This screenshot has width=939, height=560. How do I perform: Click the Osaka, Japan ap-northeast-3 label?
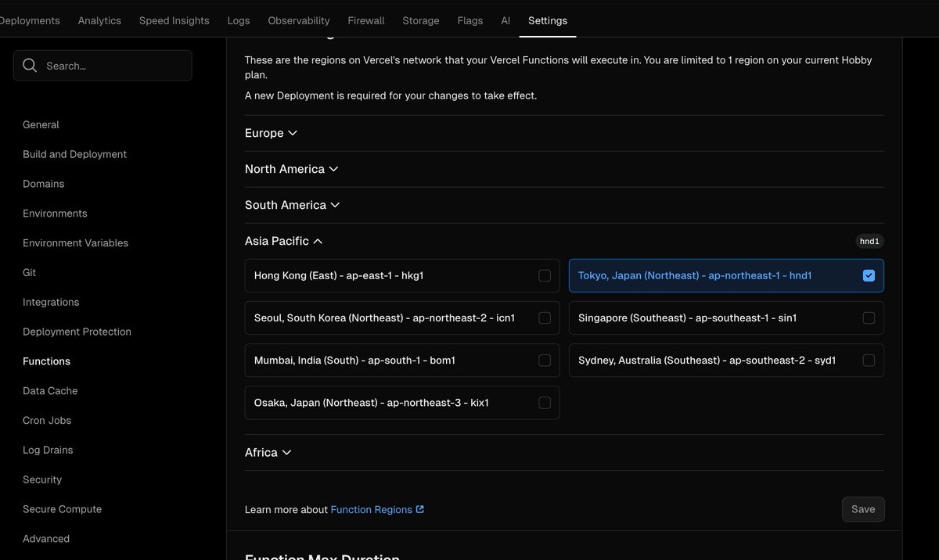tap(372, 403)
